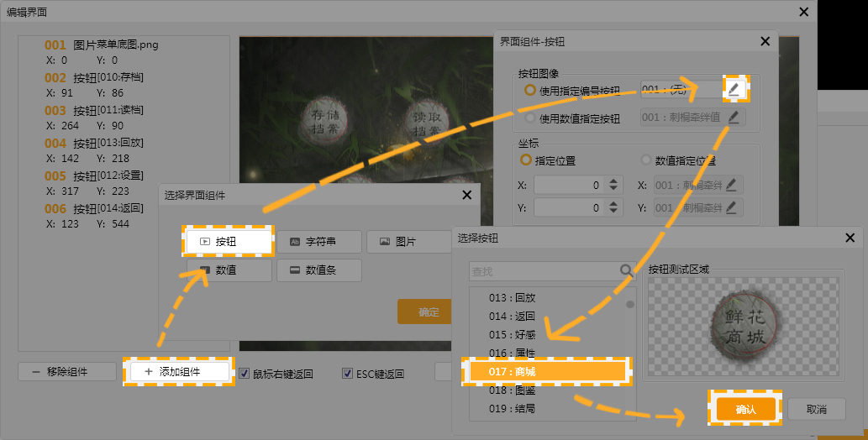Image resolution: width=868 pixels, height=440 pixels.
Task: Toggle the ESC键返回 checkbox
Action: 348,373
